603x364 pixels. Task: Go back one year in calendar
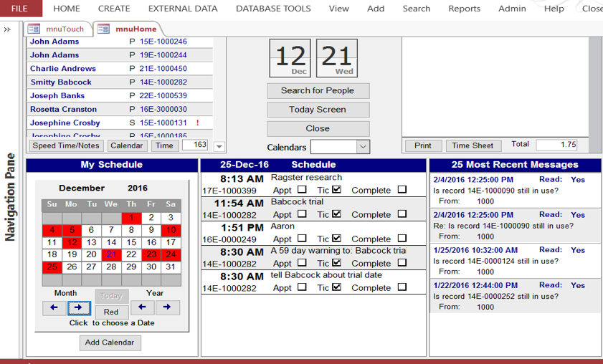click(142, 307)
